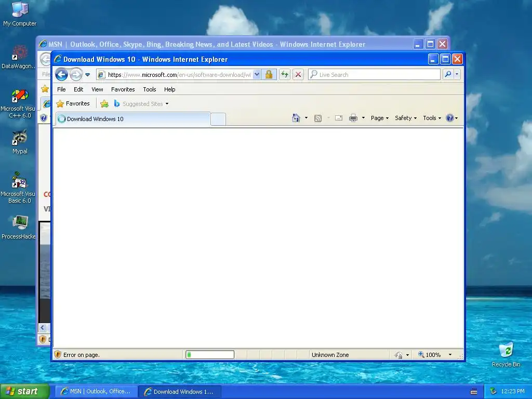Image resolution: width=532 pixels, height=399 pixels.
Task: Open the File menu
Action: [61, 89]
